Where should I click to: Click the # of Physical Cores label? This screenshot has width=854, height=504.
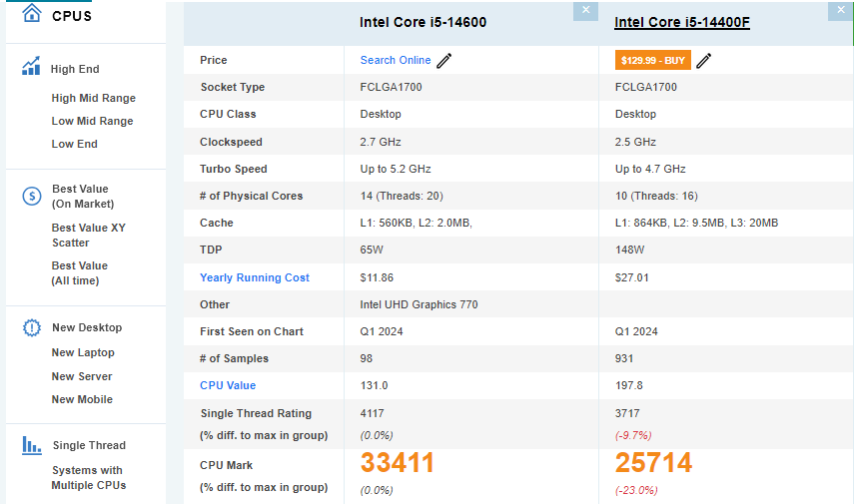[x=251, y=196]
